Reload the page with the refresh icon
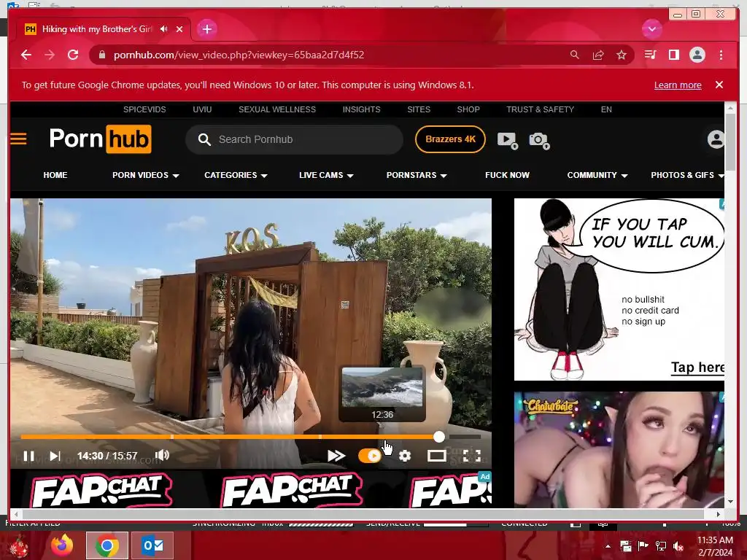The width and height of the screenshot is (747, 560). (73, 55)
